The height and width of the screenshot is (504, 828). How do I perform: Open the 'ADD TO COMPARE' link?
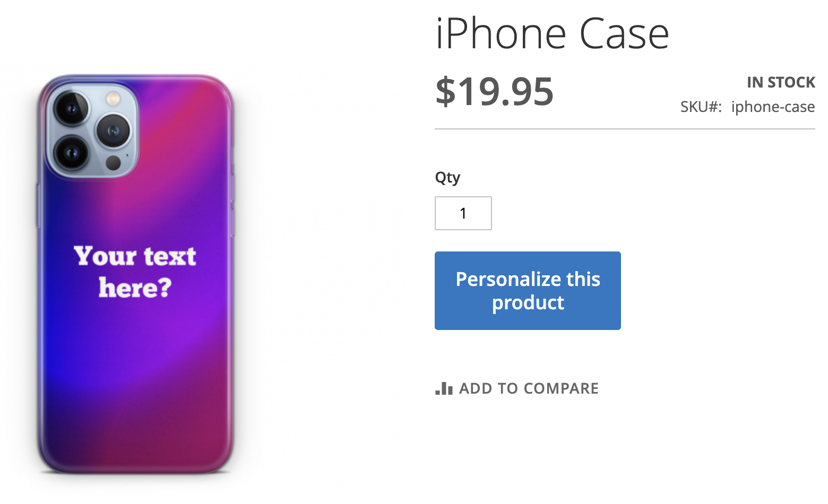click(x=529, y=388)
